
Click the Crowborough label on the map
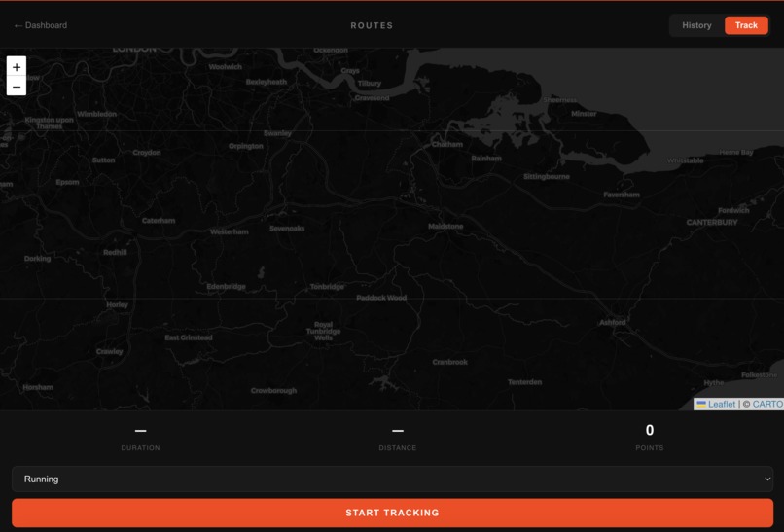274,391
